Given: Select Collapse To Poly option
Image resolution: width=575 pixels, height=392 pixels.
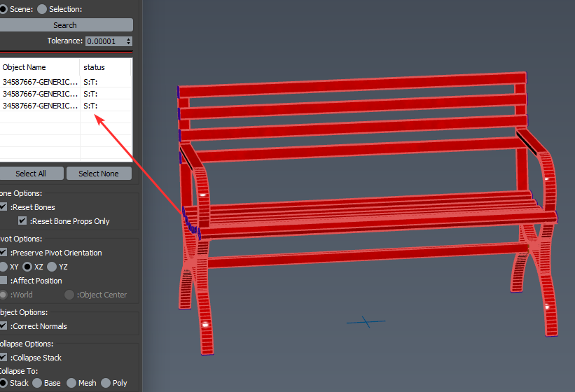Looking at the screenshot, I should [106, 383].
